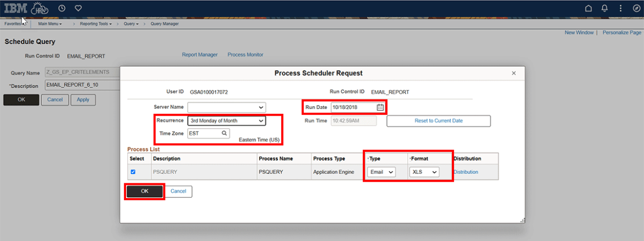644x241 pixels.
Task: Change the output Type dropdown from Email
Action: click(x=381, y=172)
